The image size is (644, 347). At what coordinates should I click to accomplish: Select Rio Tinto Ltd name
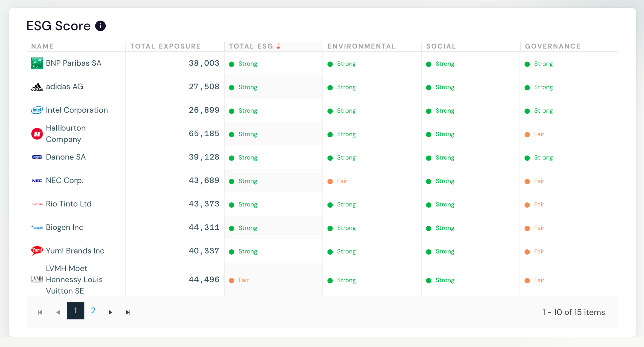click(x=69, y=204)
